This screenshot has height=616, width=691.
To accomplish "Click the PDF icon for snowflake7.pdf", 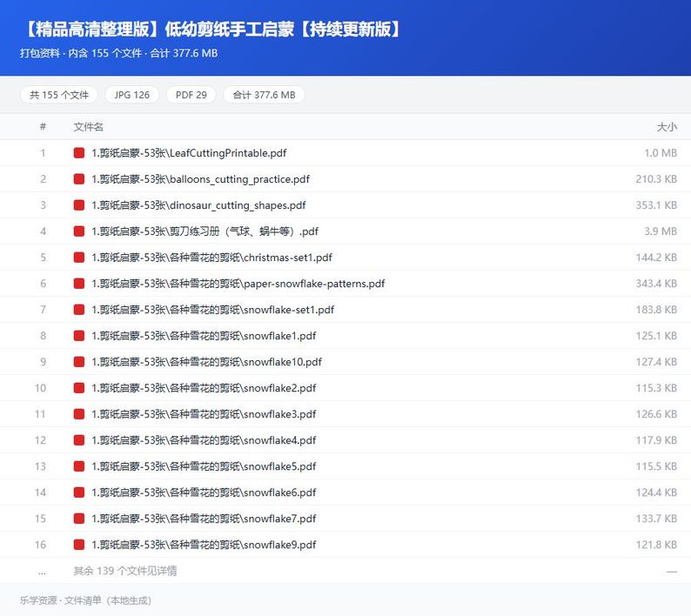I will (x=79, y=519).
